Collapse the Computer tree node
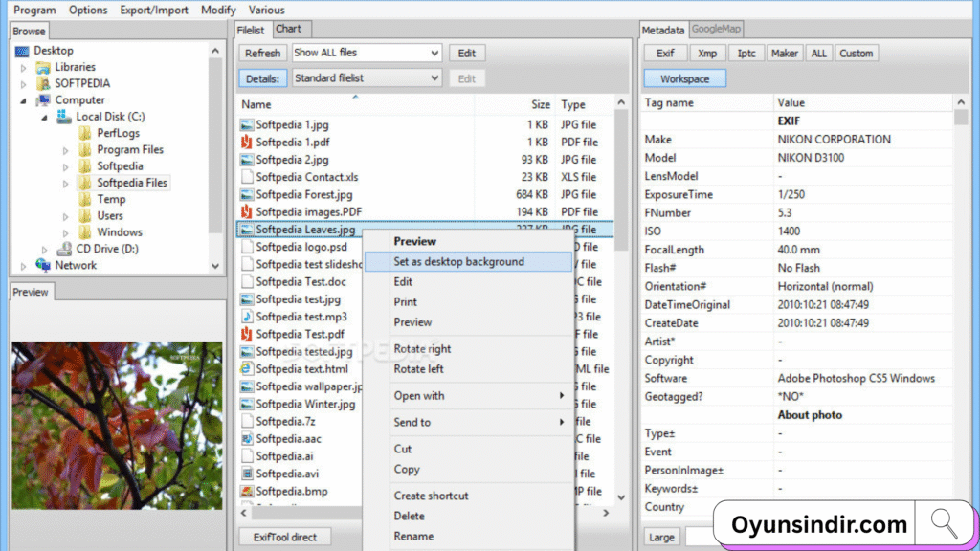This screenshot has height=551, width=980. (24, 100)
